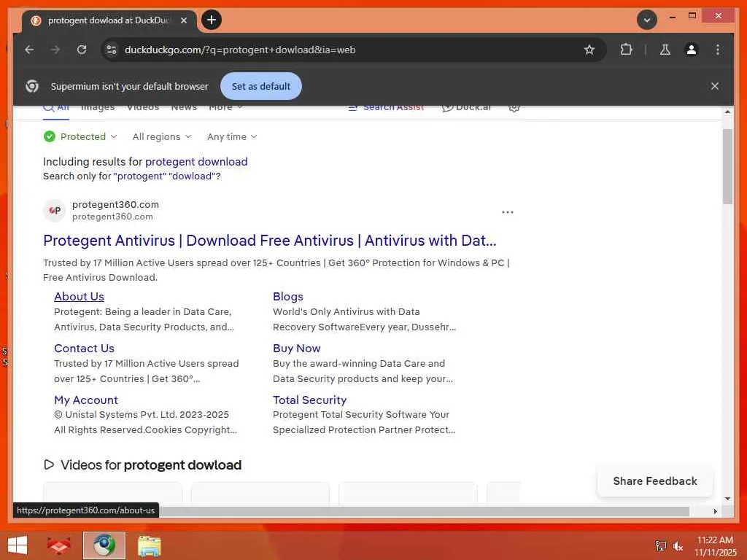Dismiss the default browser notification bar
Screen dimensions: 747x560
tap(715, 86)
